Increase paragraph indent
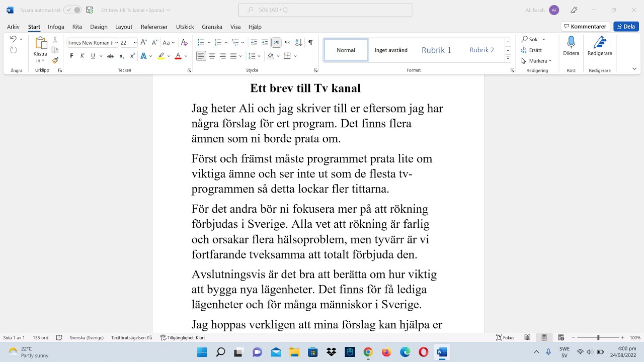Screen dimensions: 644x362 click(x=265, y=43)
